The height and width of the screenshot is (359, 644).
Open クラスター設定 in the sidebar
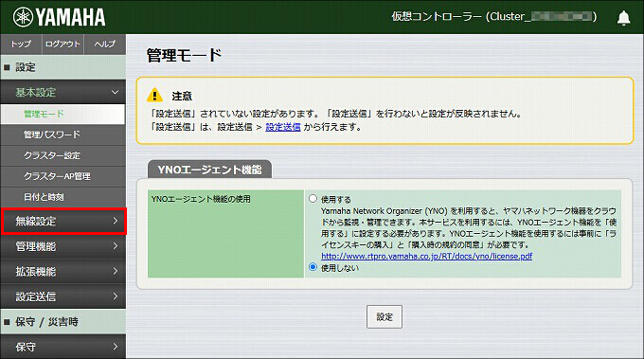pos(63,155)
